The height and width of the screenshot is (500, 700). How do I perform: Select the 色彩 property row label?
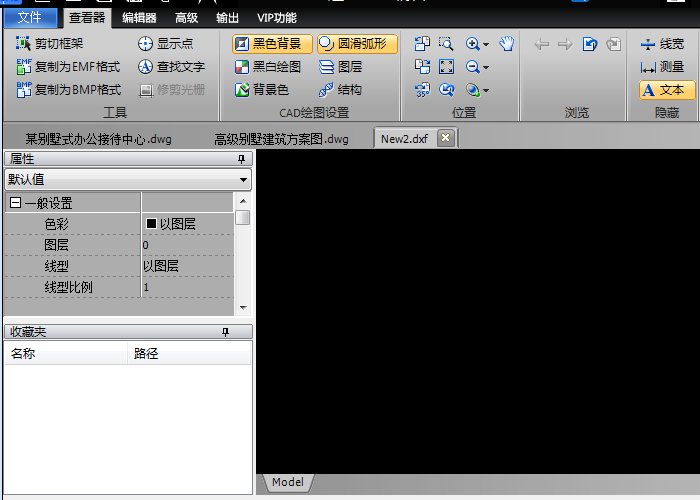pos(56,224)
